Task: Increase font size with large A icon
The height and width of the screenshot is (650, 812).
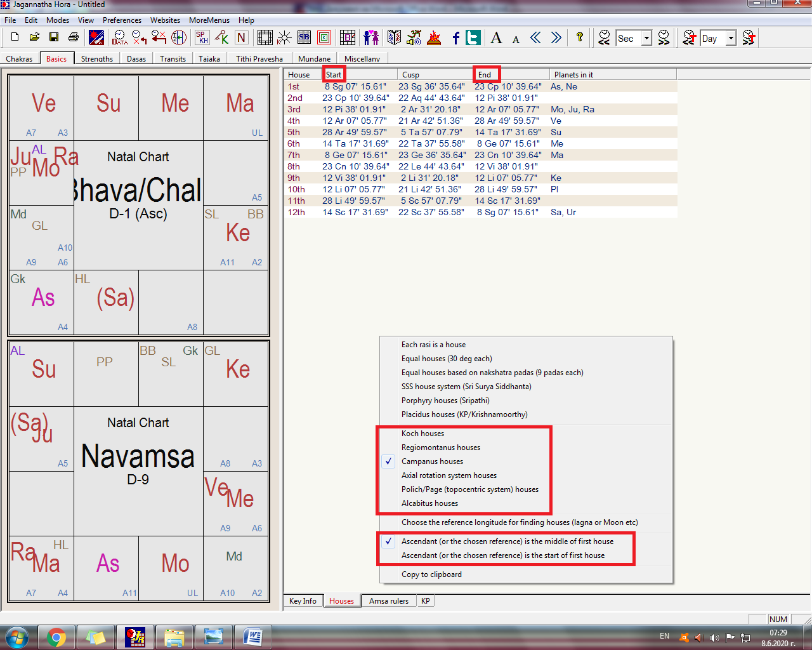Action: [496, 37]
